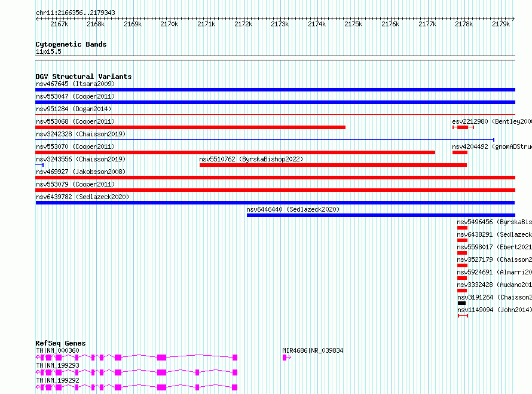532x394 pixels.
Task: Select the small red bar under nsv4204492
Action: [460, 152]
